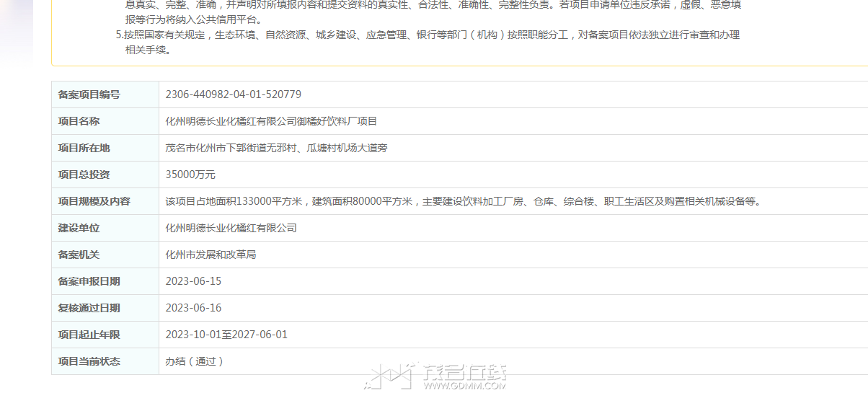Select the project number 2306-440982-04-01-520779
This screenshot has height=393, width=868.
[234, 94]
